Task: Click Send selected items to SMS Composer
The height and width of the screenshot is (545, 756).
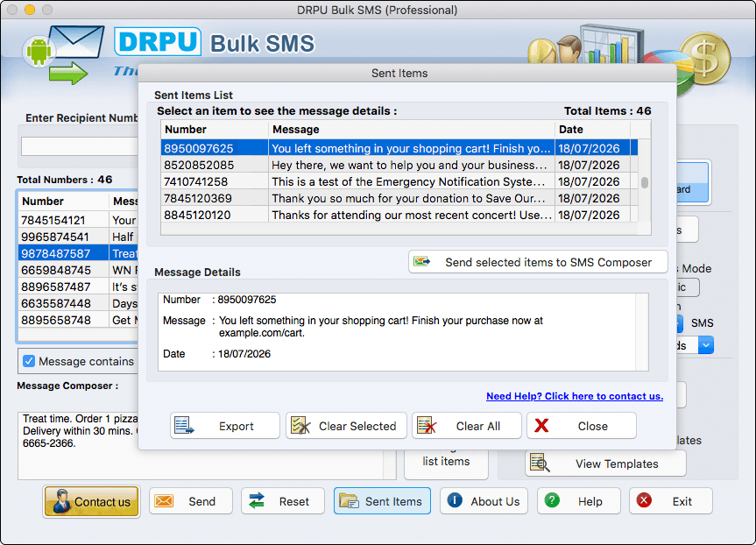Action: (x=538, y=262)
